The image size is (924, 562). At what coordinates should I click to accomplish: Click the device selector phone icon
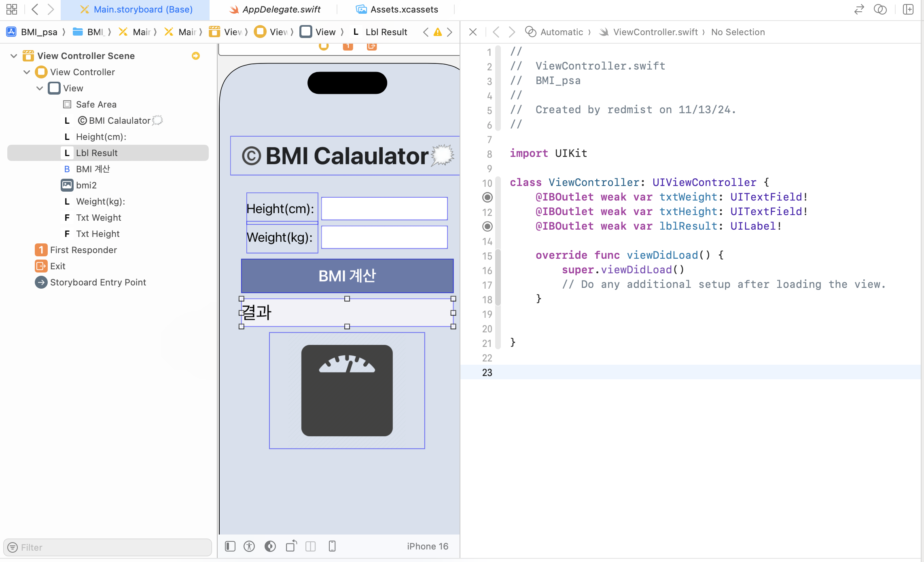tap(332, 546)
